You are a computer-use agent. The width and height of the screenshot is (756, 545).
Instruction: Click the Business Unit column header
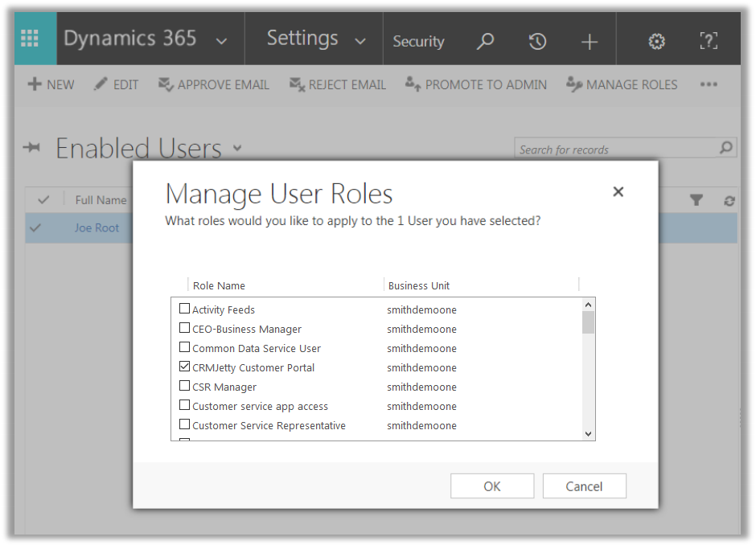pyautogui.click(x=418, y=285)
